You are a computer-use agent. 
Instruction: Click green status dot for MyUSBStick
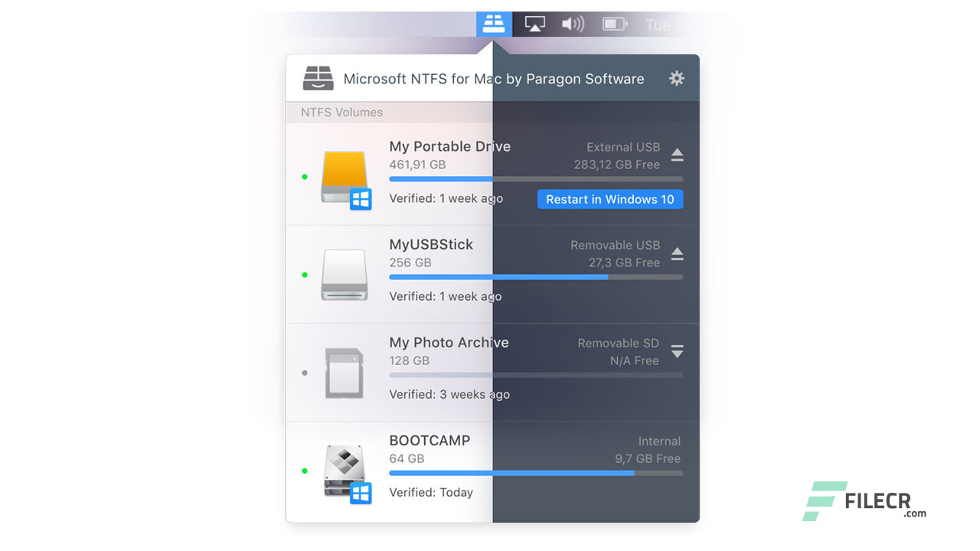point(305,275)
